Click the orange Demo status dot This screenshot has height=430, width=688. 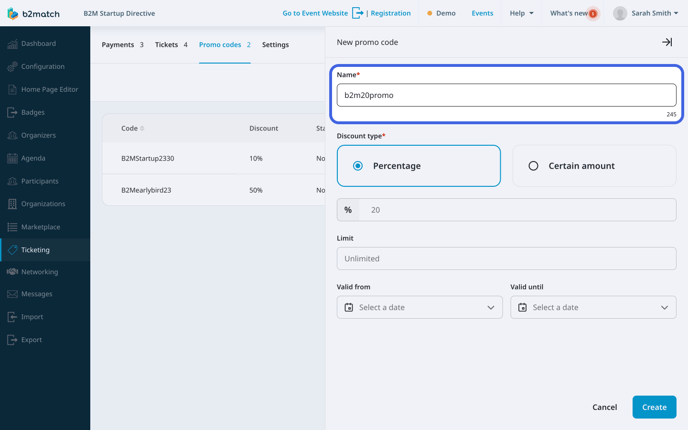point(430,13)
